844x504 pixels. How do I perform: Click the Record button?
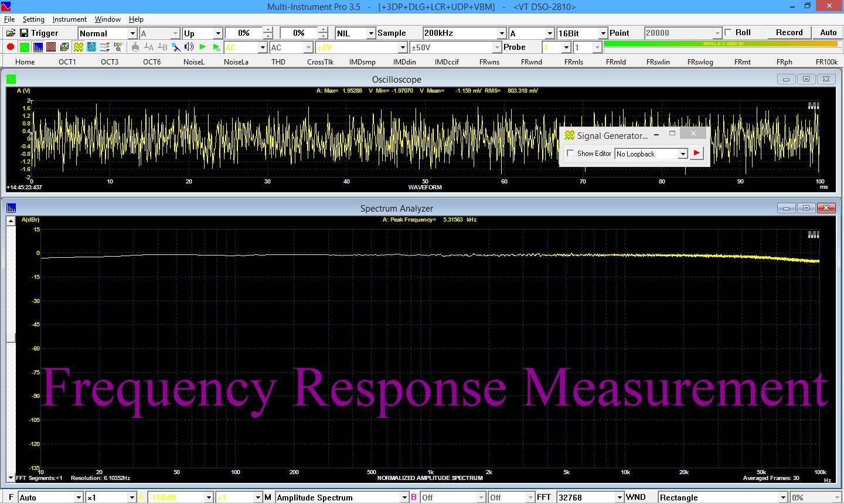789,33
